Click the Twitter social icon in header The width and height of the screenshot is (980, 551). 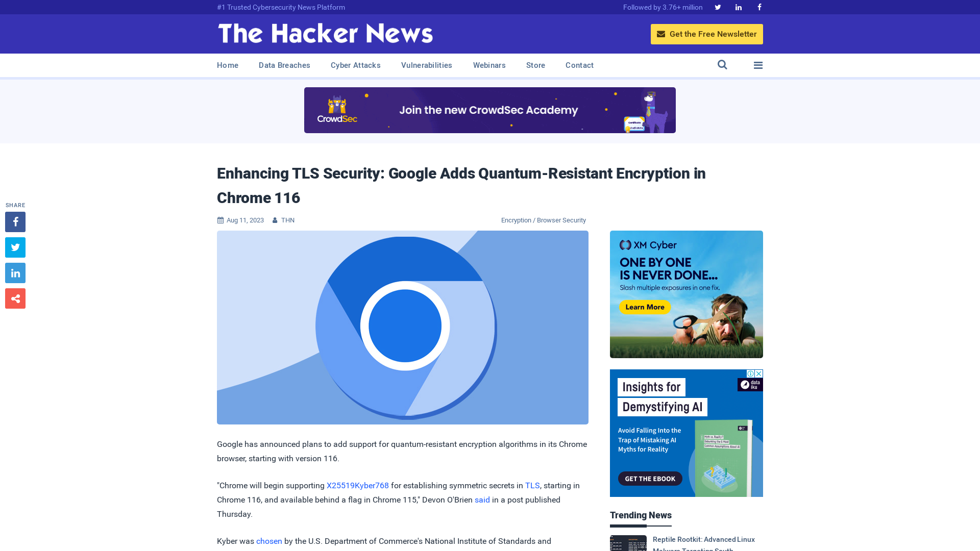point(718,8)
